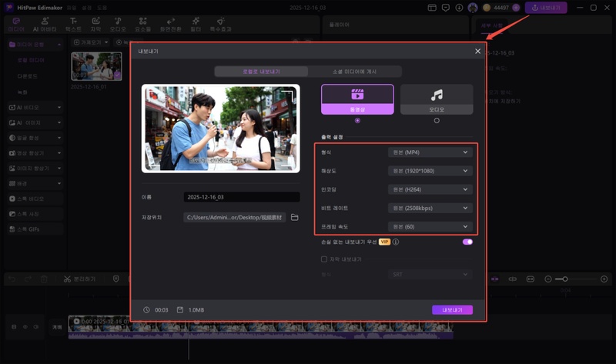This screenshot has width=616, height=364.
Task: Open the 프레임 속도 dropdown (60)
Action: point(430,226)
